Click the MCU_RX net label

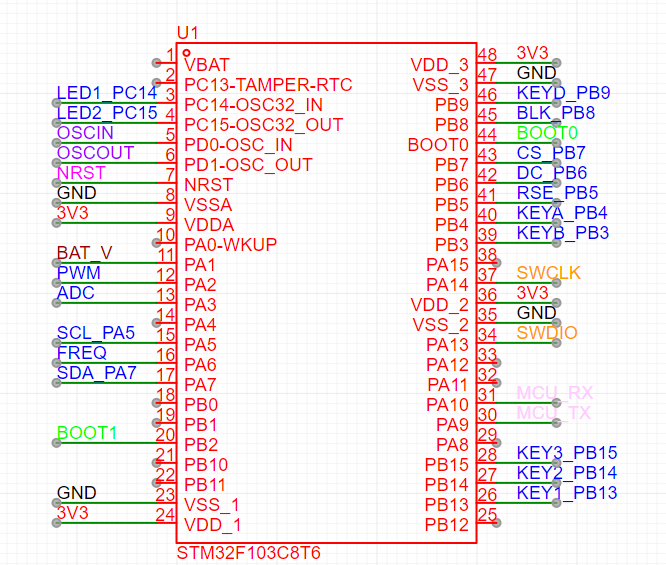tap(555, 393)
